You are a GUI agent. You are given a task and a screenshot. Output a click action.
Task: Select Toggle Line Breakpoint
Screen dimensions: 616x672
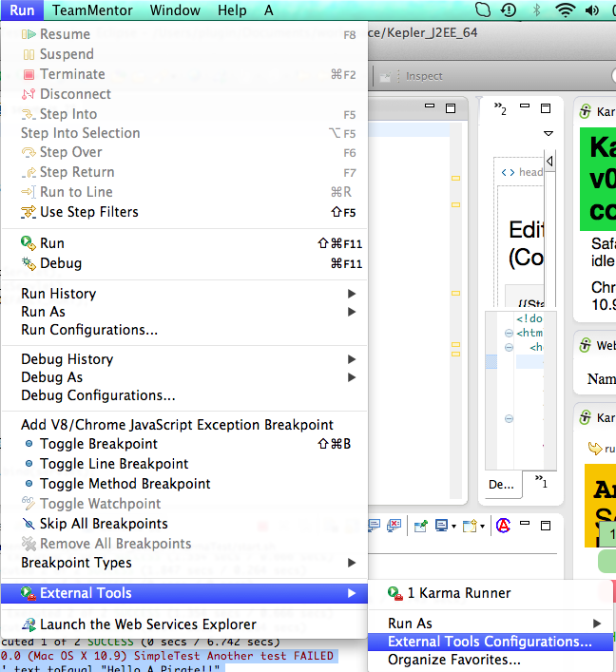coord(113,464)
